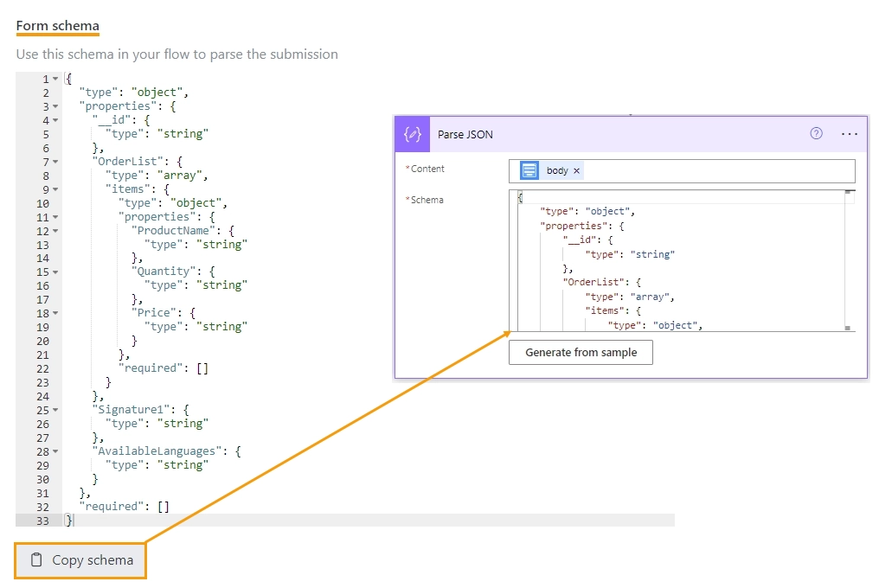Collapse the Signature1 fold on line 25
Image resolution: width=879 pixels, height=588 pixels.
pyautogui.click(x=55, y=411)
